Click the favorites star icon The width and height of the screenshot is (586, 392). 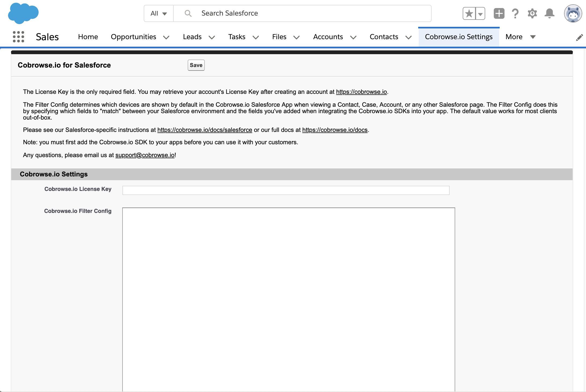[469, 13]
